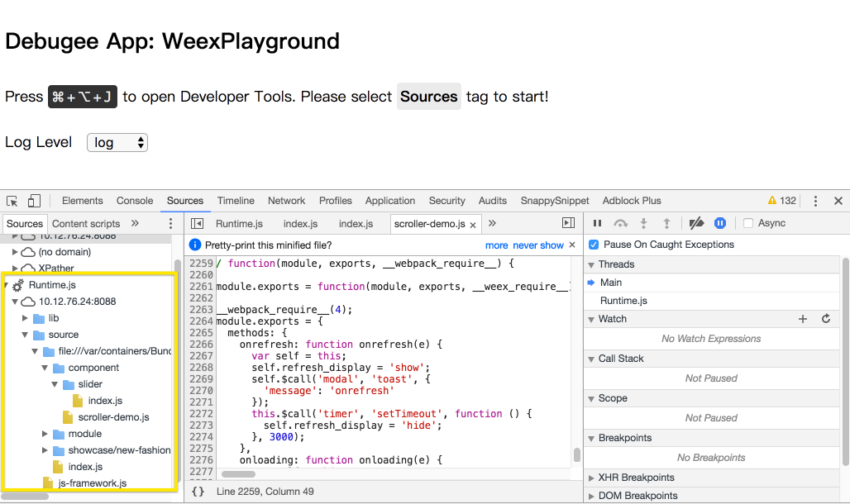This screenshot has height=504, width=850.
Task: Collapse the Scope section
Action: (x=591, y=399)
